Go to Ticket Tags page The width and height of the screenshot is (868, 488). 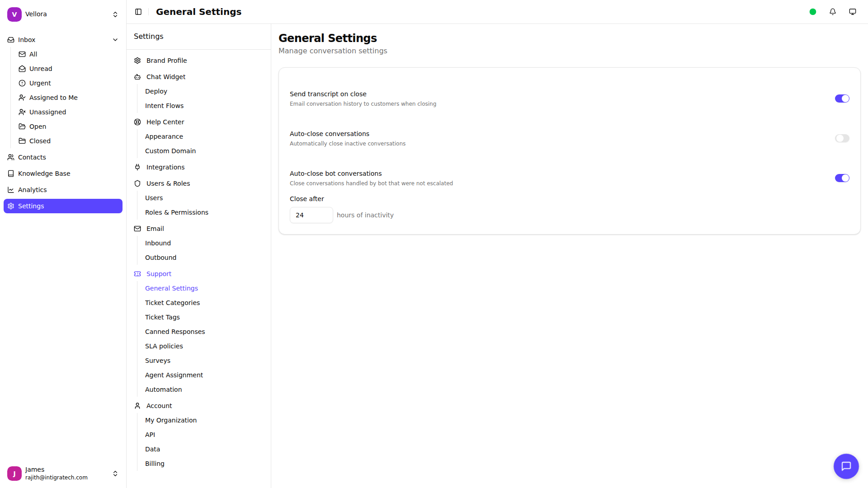pos(162,317)
